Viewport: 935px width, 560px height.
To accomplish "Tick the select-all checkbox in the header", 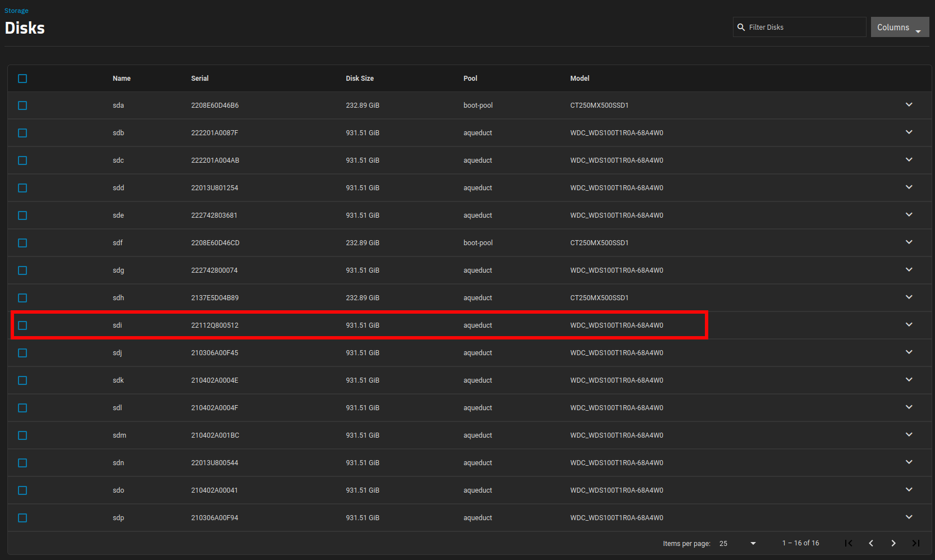I will point(22,79).
